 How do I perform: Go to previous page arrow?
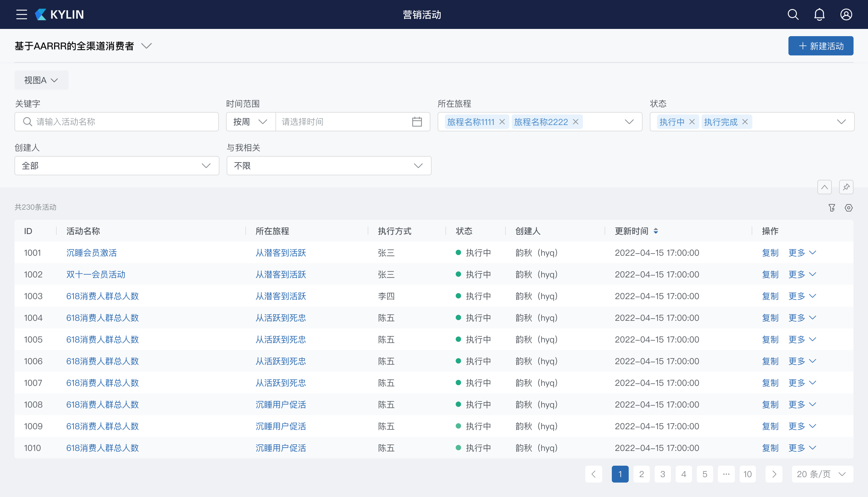(593, 474)
